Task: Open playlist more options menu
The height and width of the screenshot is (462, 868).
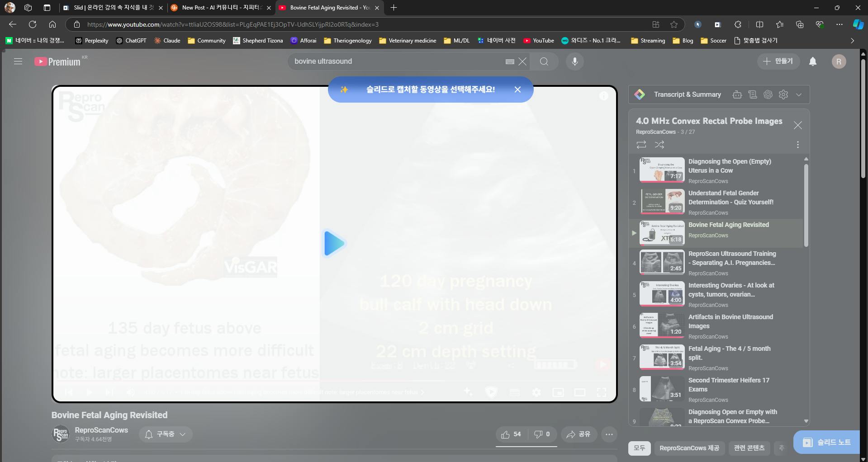Action: click(x=798, y=145)
